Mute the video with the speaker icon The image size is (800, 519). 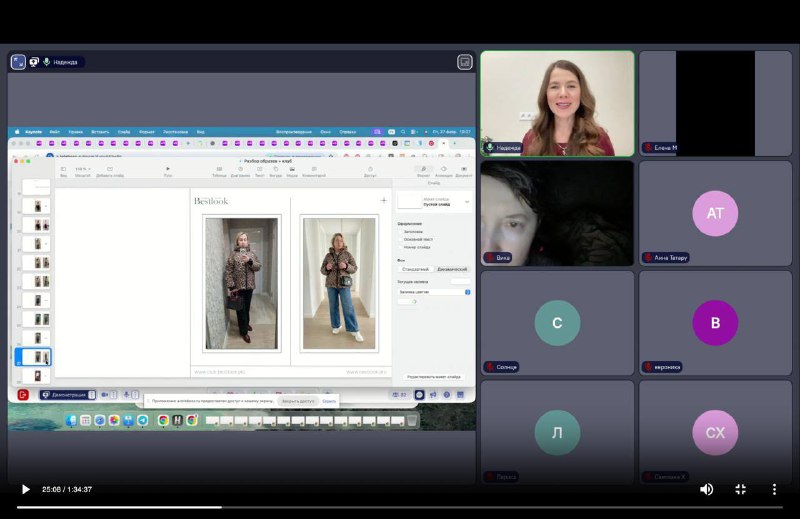(706, 489)
